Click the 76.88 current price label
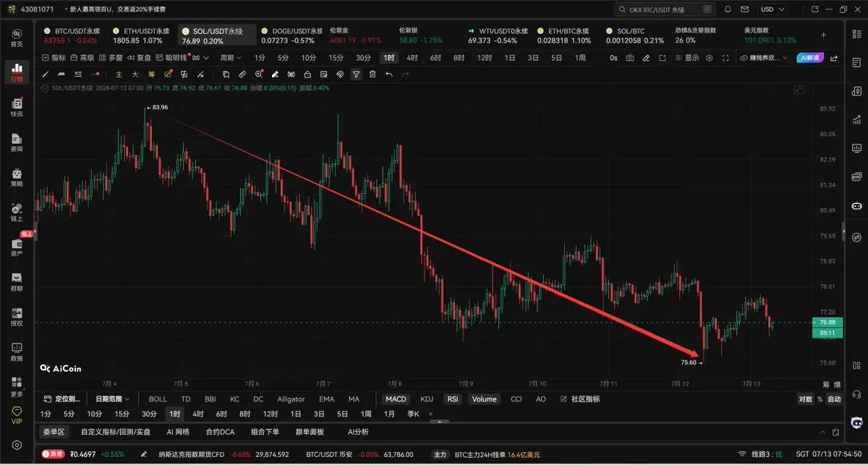This screenshot has width=868, height=465. pyautogui.click(x=828, y=323)
